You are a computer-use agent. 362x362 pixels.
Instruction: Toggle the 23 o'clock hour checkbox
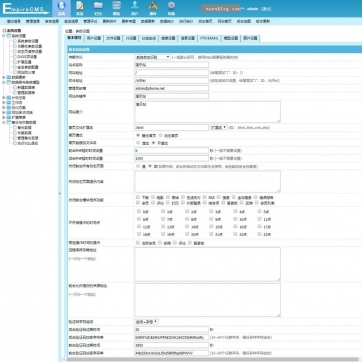[x=260, y=234]
